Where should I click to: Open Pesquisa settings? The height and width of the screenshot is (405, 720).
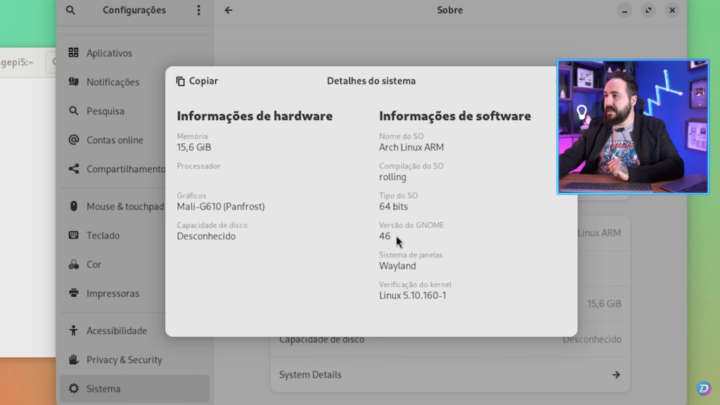coord(135,111)
